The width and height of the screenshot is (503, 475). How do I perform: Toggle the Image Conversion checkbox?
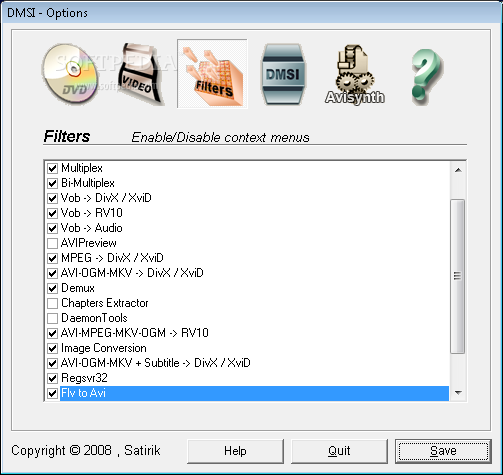pyautogui.click(x=52, y=348)
